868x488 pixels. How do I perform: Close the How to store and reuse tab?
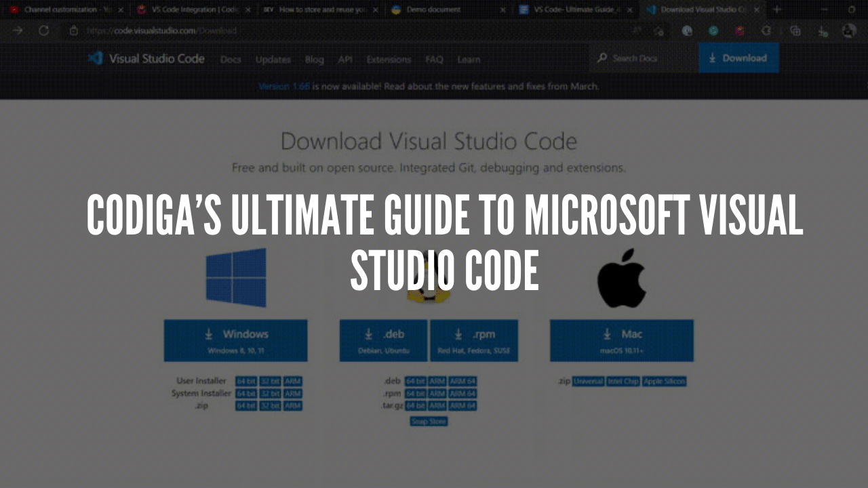tap(376, 9)
